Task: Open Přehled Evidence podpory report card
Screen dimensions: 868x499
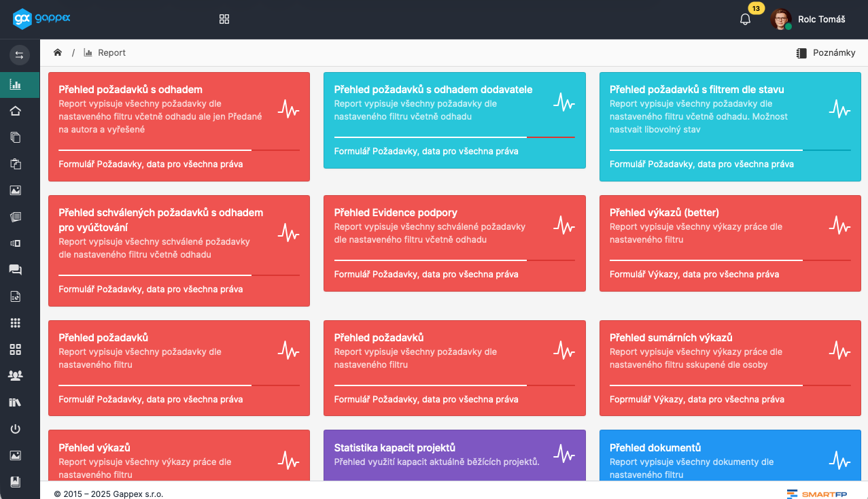Action: point(454,243)
